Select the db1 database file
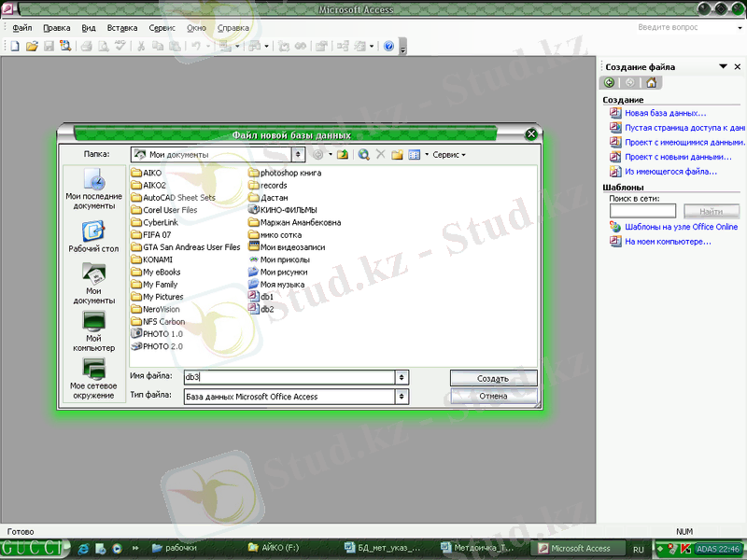This screenshot has height=560, width=747. click(266, 297)
